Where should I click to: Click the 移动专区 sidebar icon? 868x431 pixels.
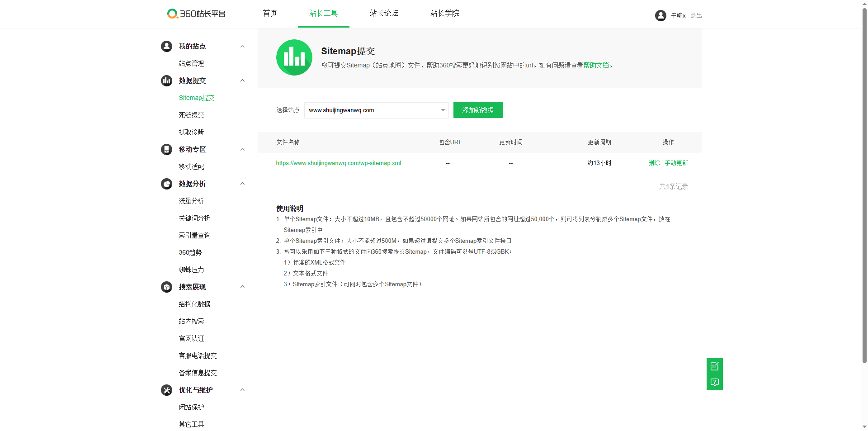166,149
